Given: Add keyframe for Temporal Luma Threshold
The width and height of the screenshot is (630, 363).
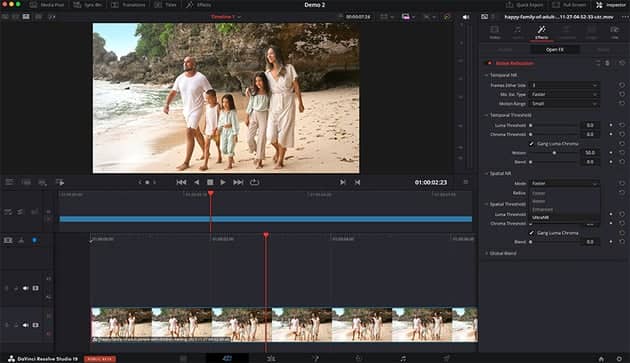Looking at the screenshot, I should (x=611, y=125).
